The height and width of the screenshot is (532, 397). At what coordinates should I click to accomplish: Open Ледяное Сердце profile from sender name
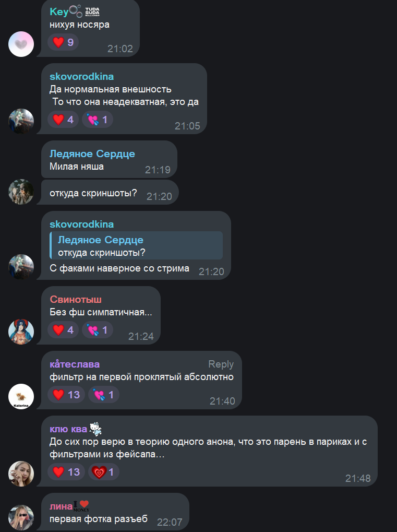pyautogui.click(x=92, y=153)
